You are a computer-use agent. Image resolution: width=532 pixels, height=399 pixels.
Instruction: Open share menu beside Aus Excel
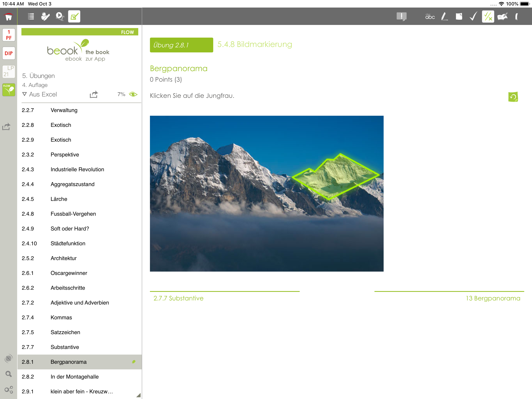coord(94,94)
